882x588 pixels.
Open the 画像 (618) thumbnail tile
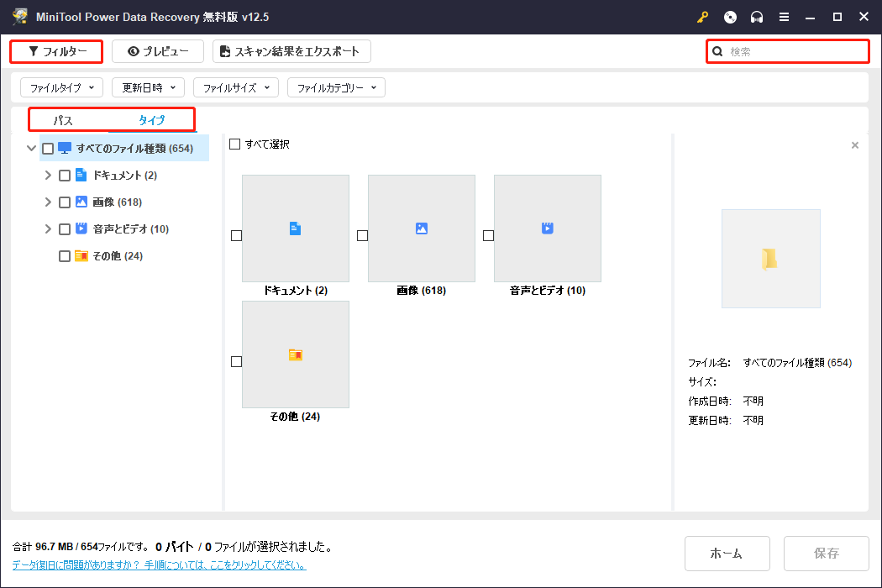tap(422, 228)
